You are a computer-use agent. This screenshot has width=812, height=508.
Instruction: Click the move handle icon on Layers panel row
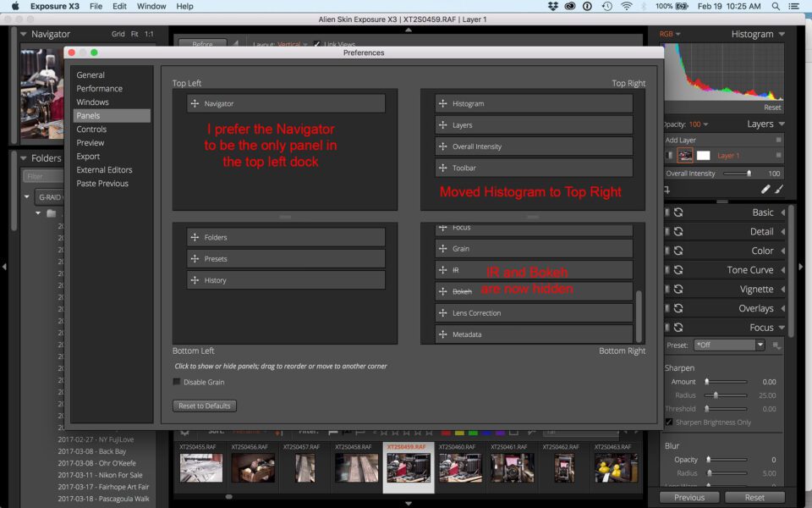point(442,125)
